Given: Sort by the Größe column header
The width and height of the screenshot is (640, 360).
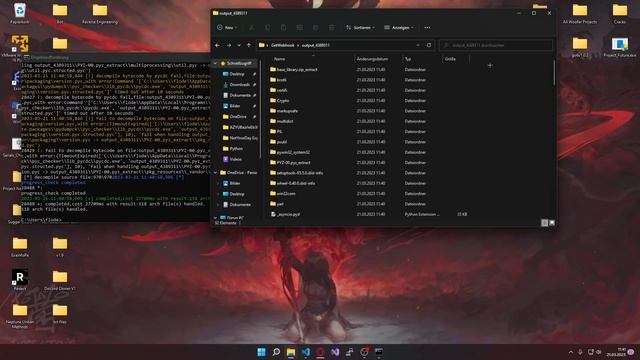Looking at the screenshot, I should pyautogui.click(x=450, y=59).
